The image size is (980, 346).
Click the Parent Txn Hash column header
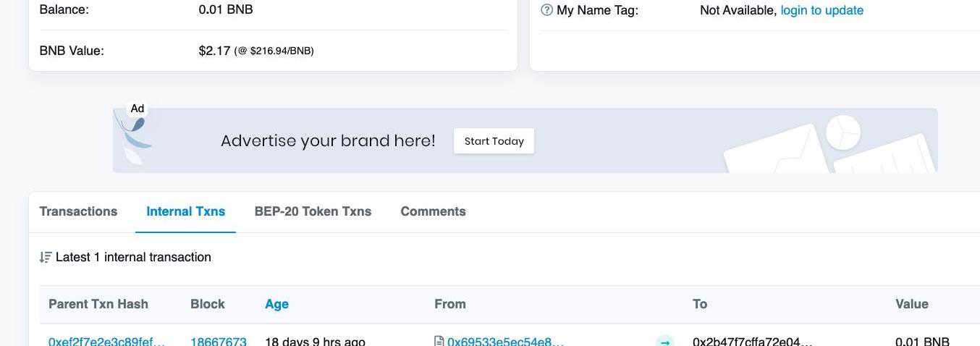click(98, 304)
